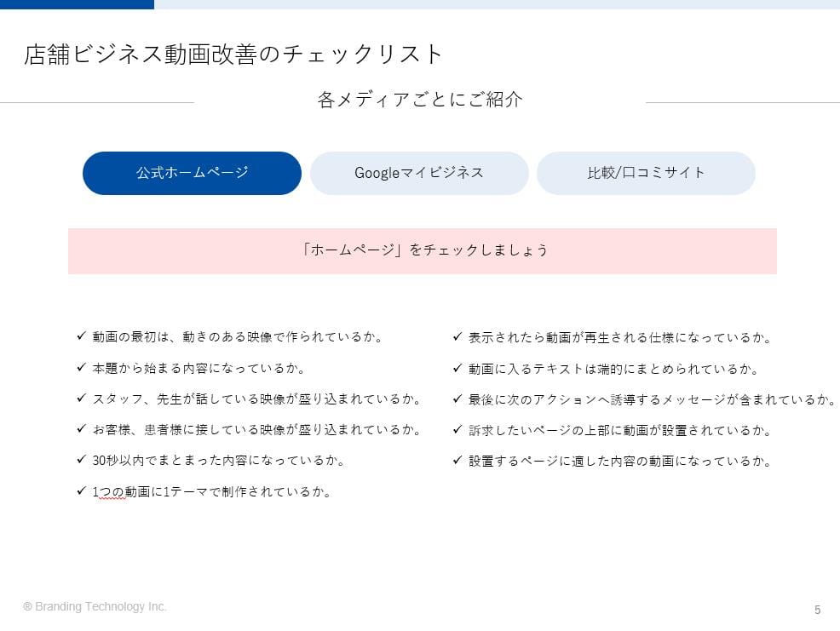Click the pink 「ホームページ」をチェックしましょう banner
840x631 pixels.
click(423, 251)
